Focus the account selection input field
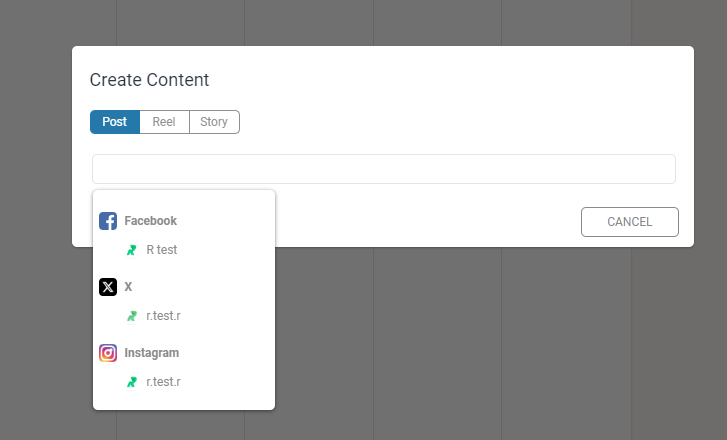This screenshot has height=440, width=727. pos(384,169)
